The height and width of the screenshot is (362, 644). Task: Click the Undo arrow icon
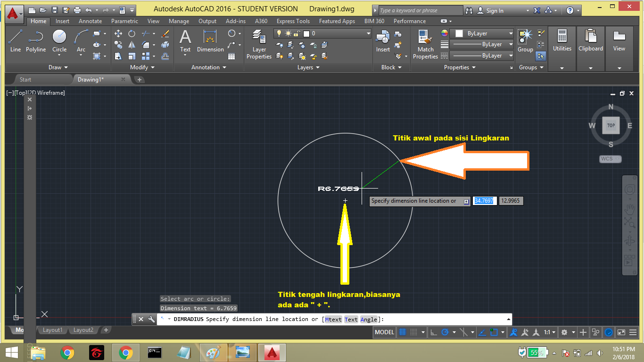coord(88,10)
